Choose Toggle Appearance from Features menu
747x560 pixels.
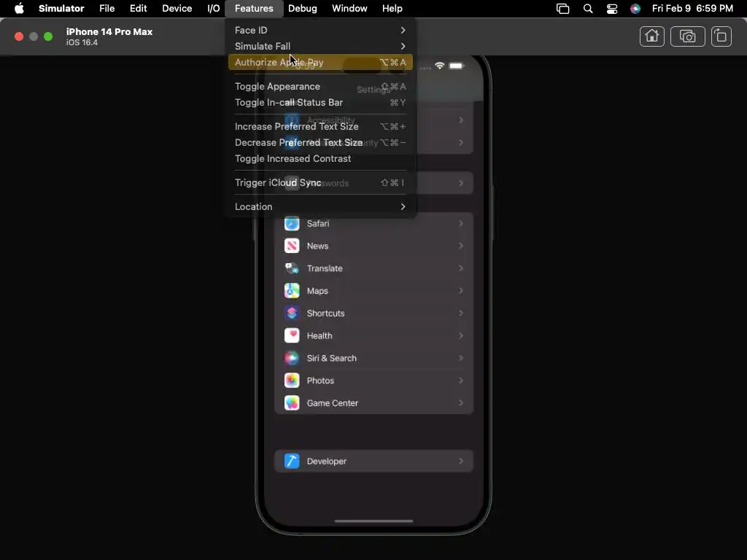pos(321,86)
